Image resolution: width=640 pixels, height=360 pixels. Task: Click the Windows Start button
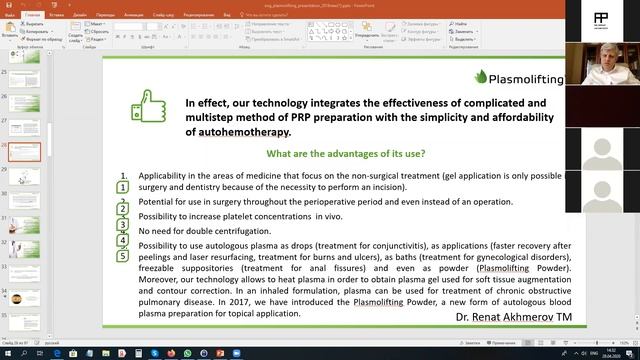(8, 353)
